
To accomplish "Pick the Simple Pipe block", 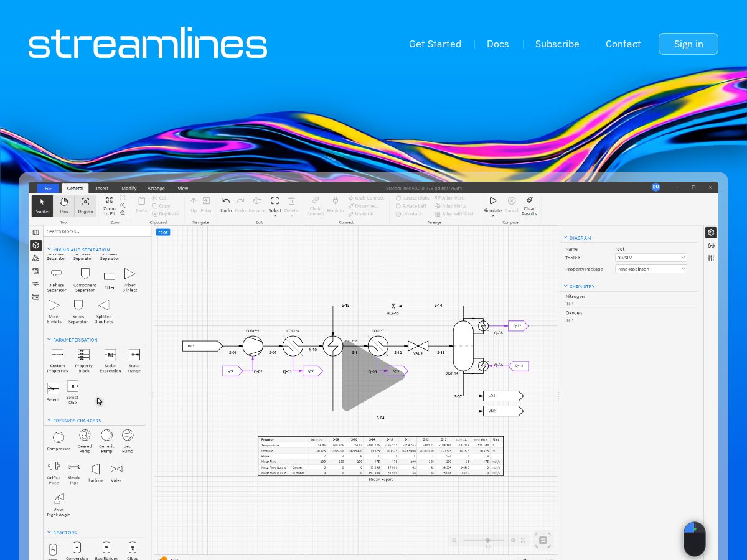I will [x=74, y=473].
